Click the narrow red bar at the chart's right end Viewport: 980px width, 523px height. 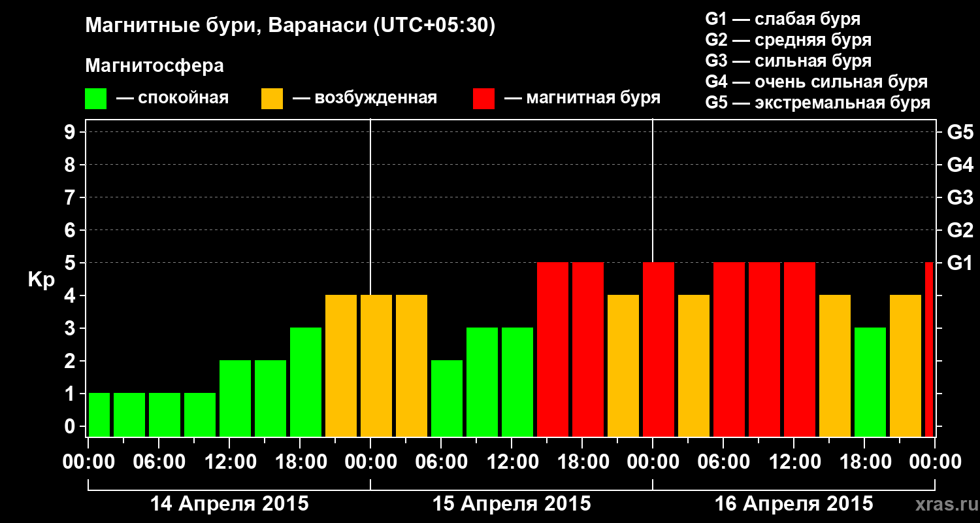[929, 349]
